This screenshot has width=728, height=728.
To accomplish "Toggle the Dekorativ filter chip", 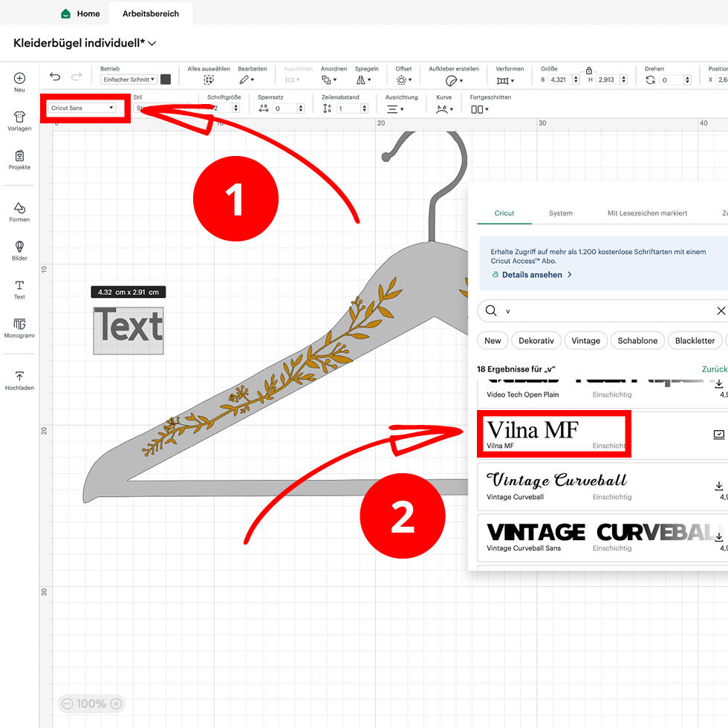I will click(x=536, y=340).
